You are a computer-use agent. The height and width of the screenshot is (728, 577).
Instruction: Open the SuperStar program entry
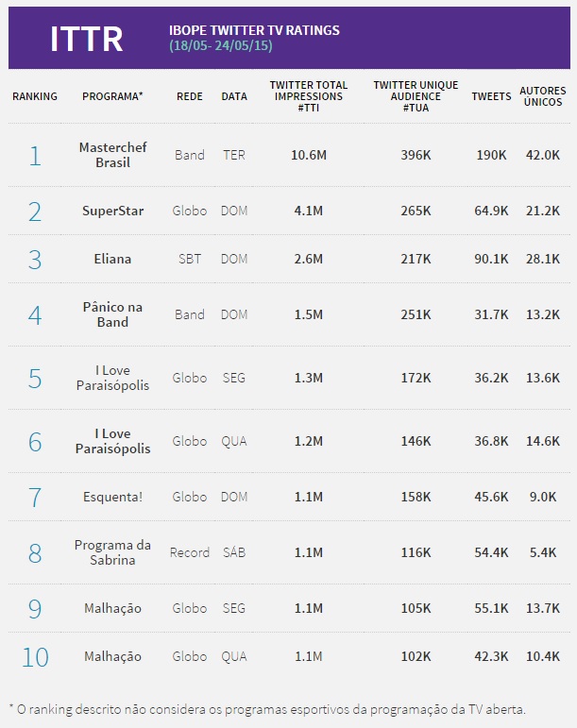(x=112, y=211)
